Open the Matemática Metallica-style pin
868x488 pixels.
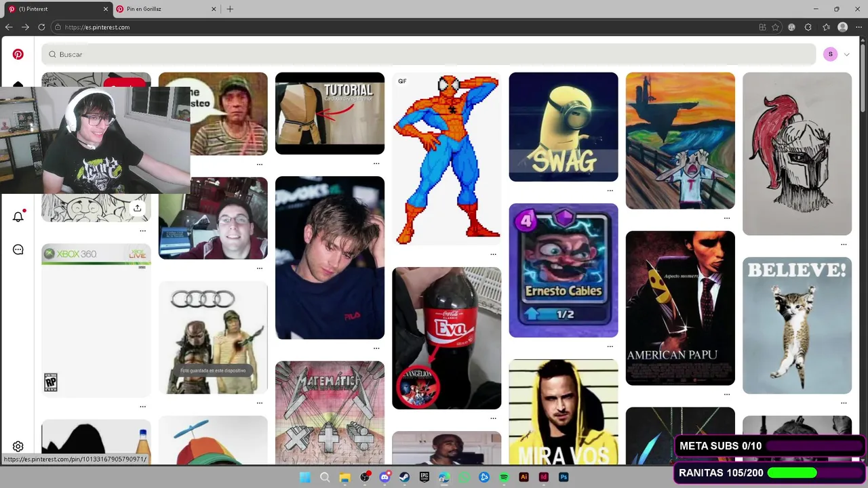(330, 413)
